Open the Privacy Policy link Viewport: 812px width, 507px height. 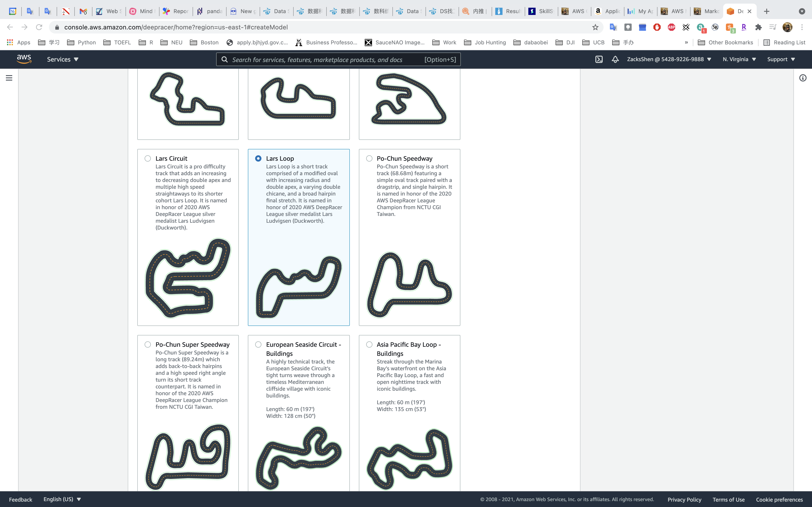[x=684, y=499]
